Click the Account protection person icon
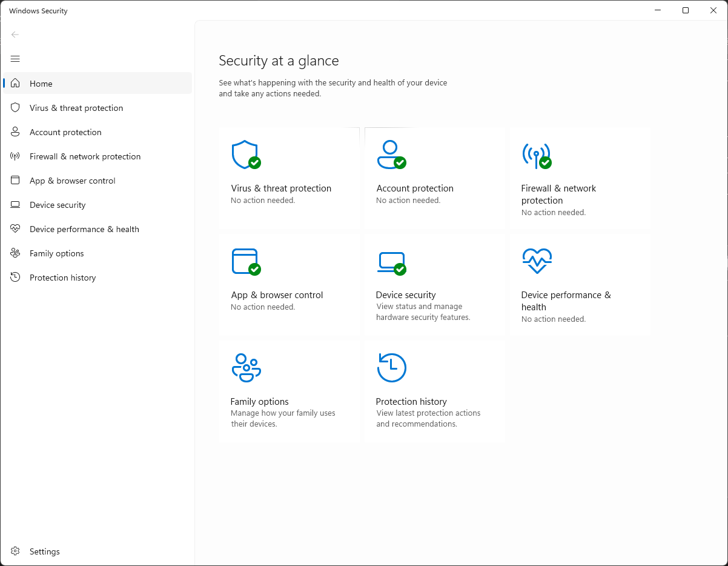728x566 pixels. coord(391,154)
